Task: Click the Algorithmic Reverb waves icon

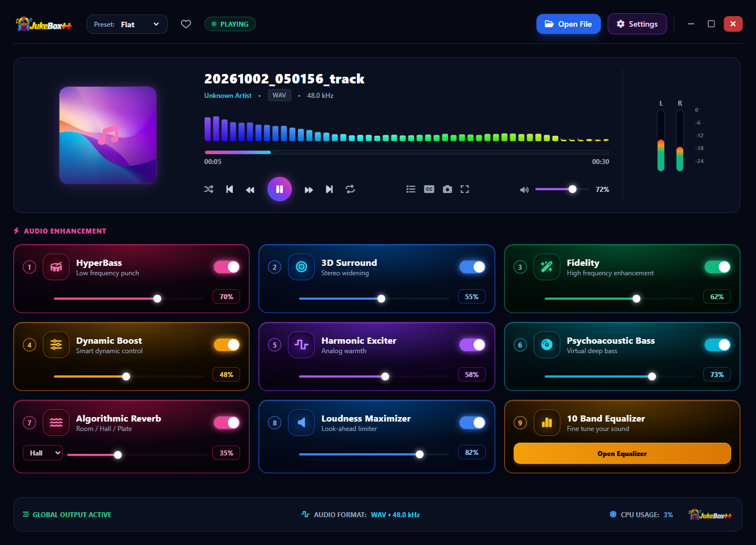Action: (56, 423)
